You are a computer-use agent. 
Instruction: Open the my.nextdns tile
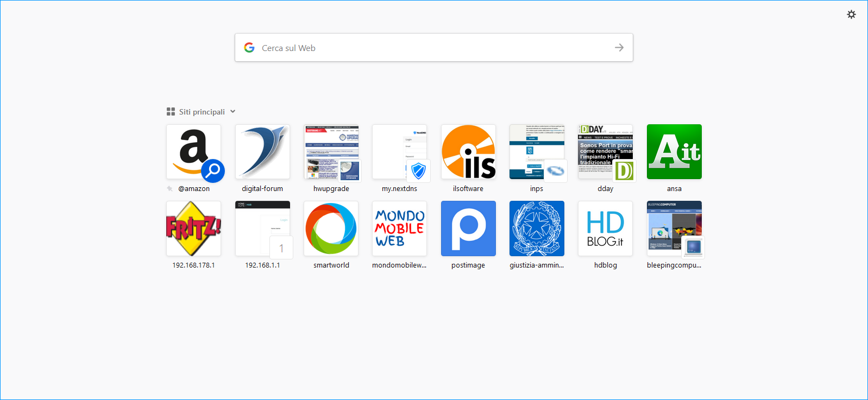tap(399, 152)
